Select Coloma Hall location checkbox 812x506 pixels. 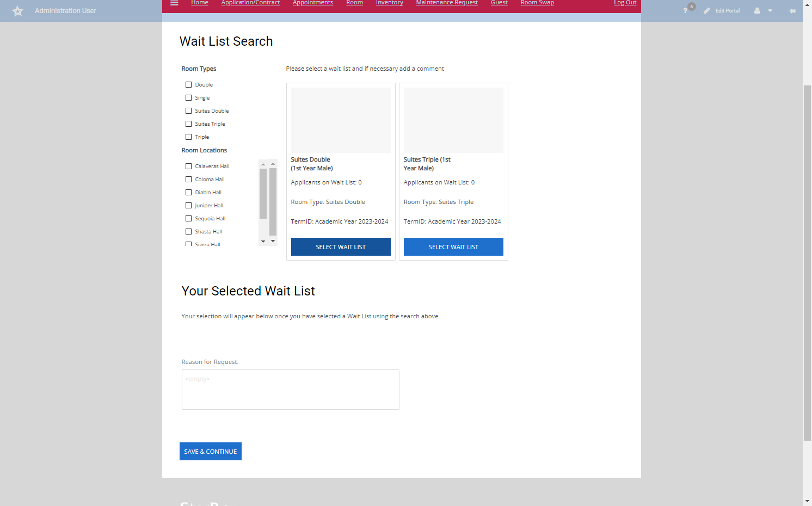tap(188, 180)
